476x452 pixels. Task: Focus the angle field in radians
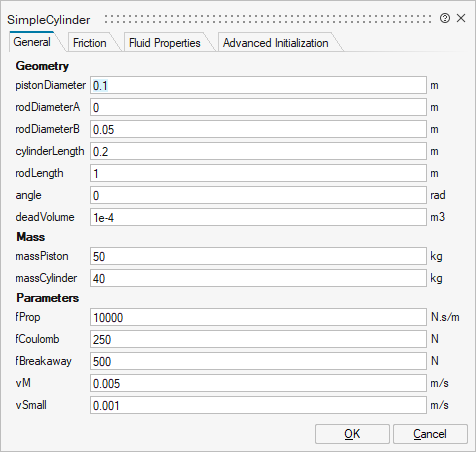(258, 195)
